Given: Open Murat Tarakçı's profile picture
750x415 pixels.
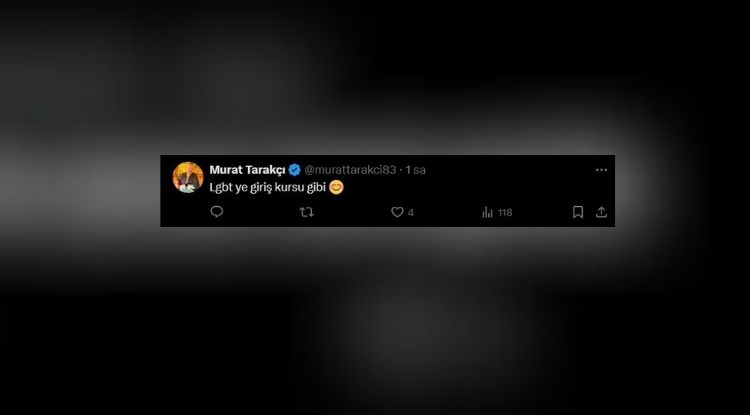Looking at the screenshot, I should click(188, 177).
